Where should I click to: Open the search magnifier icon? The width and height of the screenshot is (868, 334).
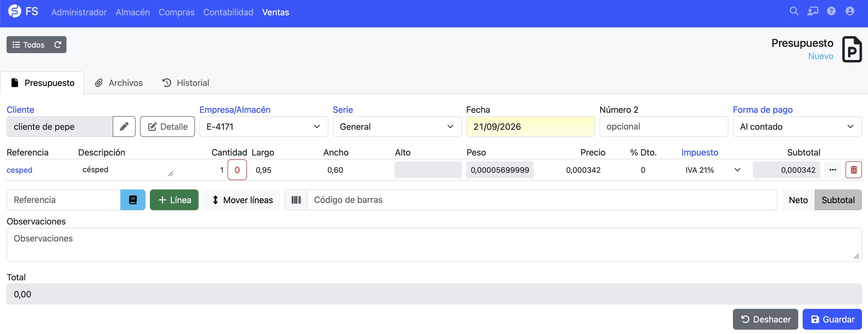(794, 11)
